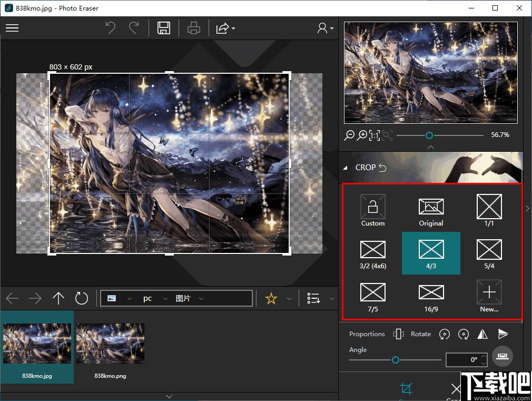532x401 pixels.
Task: Open the share export icon
Action: coord(223,28)
